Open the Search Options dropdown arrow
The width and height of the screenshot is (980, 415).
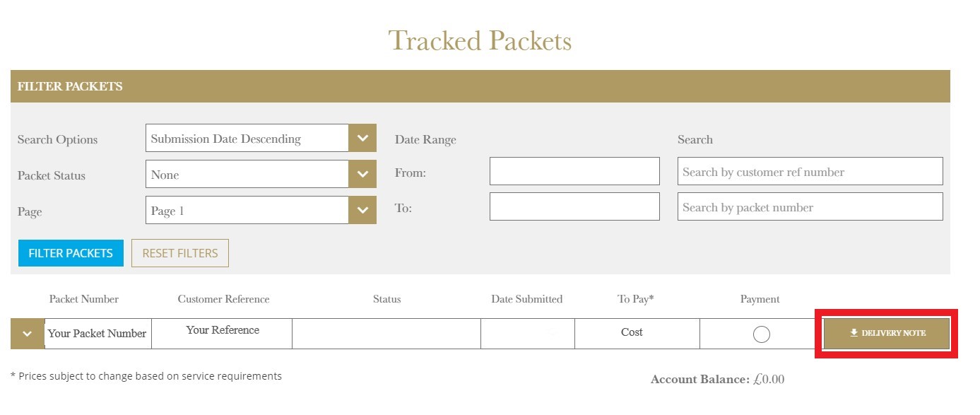[362, 138]
